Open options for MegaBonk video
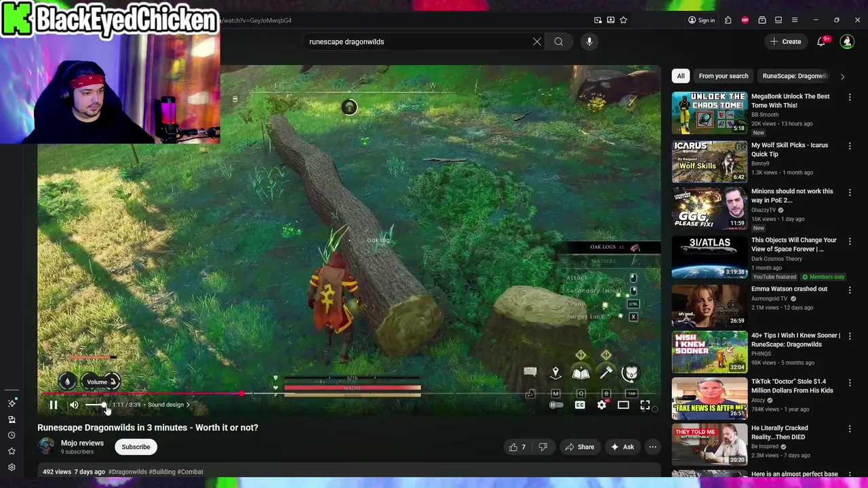Viewport: 868px width, 488px height. (x=850, y=98)
